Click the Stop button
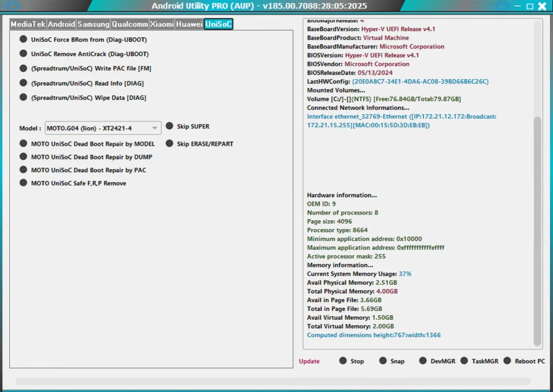 (352, 361)
